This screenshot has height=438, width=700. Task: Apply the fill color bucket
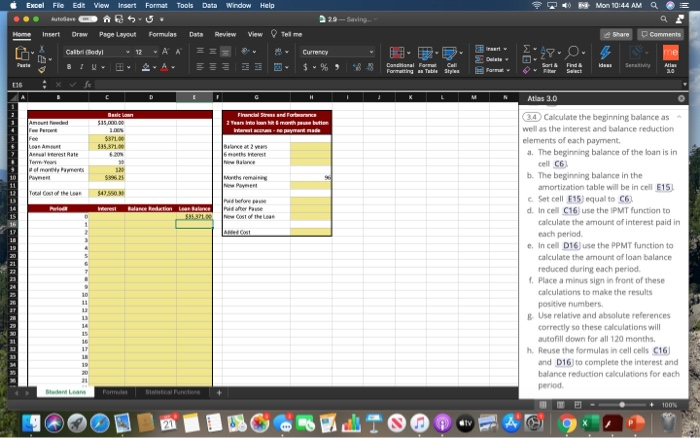coord(146,67)
